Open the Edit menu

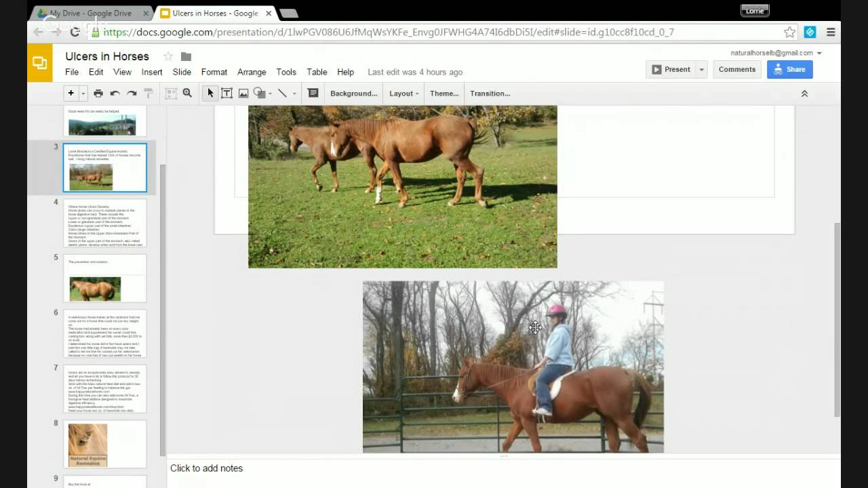click(96, 72)
